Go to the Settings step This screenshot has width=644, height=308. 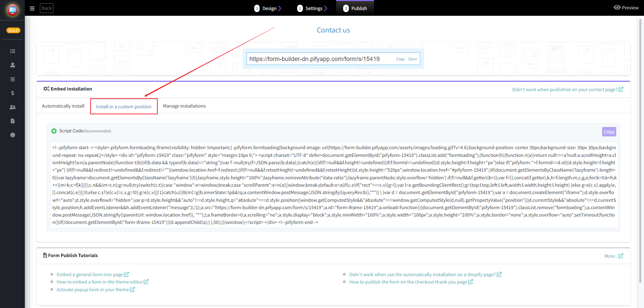click(312, 8)
